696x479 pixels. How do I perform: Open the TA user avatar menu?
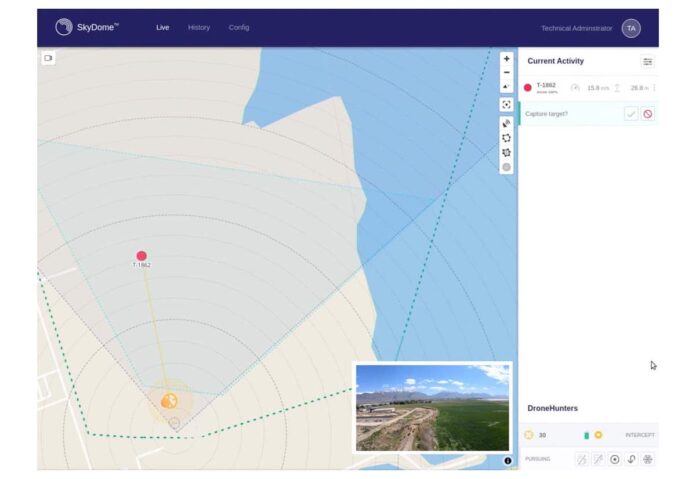pos(631,28)
